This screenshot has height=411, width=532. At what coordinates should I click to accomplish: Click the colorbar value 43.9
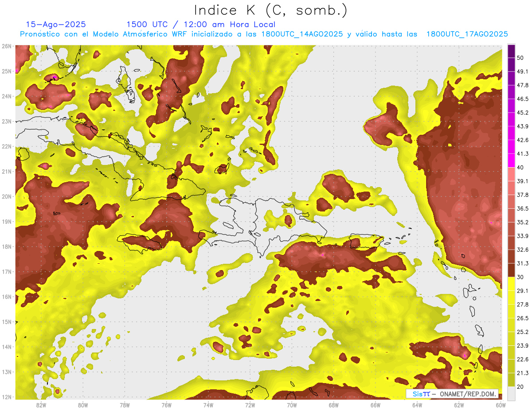[522, 126]
